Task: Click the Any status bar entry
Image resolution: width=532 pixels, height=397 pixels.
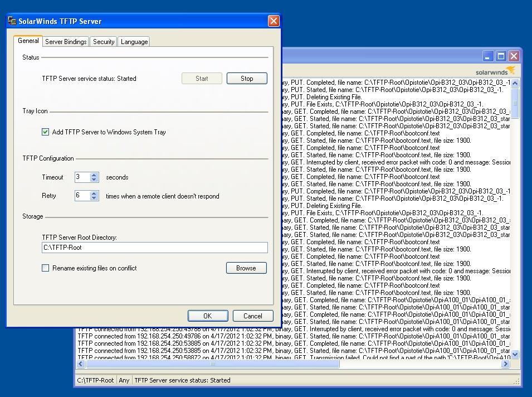Action: pyautogui.click(x=124, y=380)
